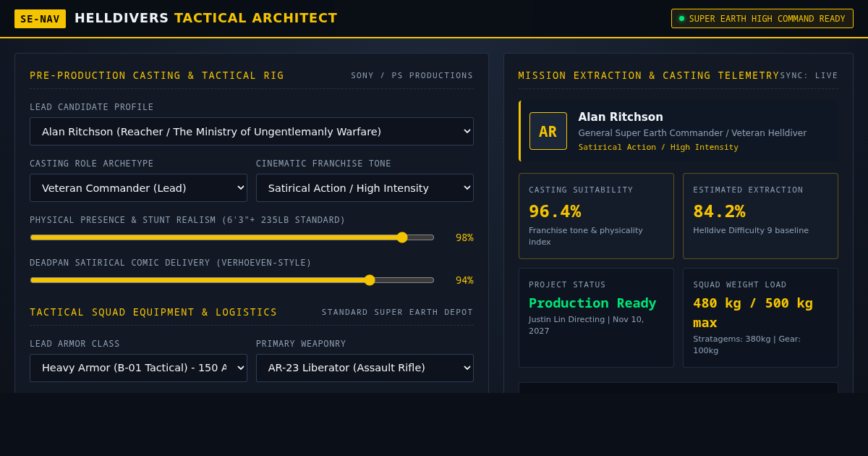The image size is (868, 456).
Task: Click the Sync: Live indicator
Action: [809, 75]
